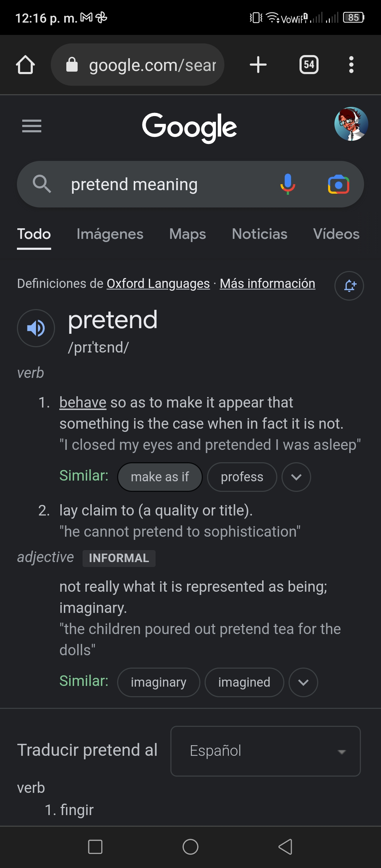
Task: Start voice search with microphone icon
Action: click(x=288, y=184)
